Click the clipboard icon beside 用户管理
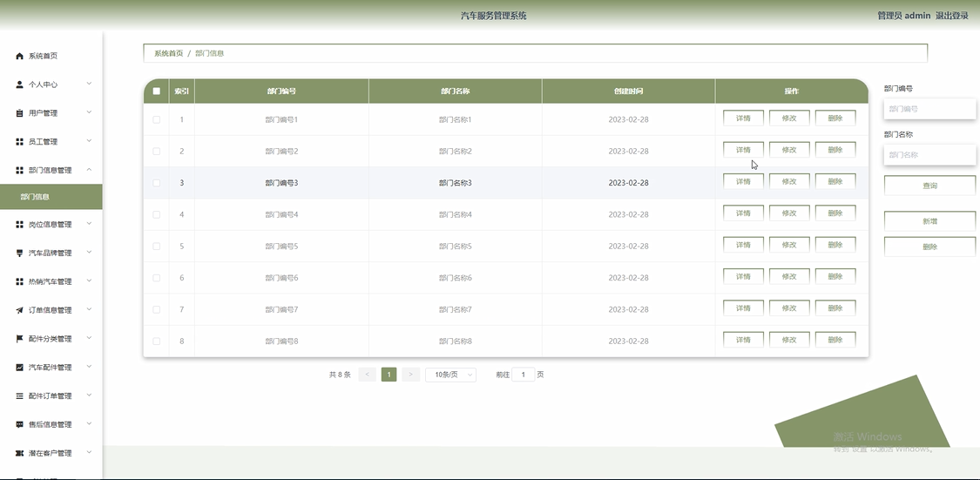The height and width of the screenshot is (480, 980). [x=19, y=113]
